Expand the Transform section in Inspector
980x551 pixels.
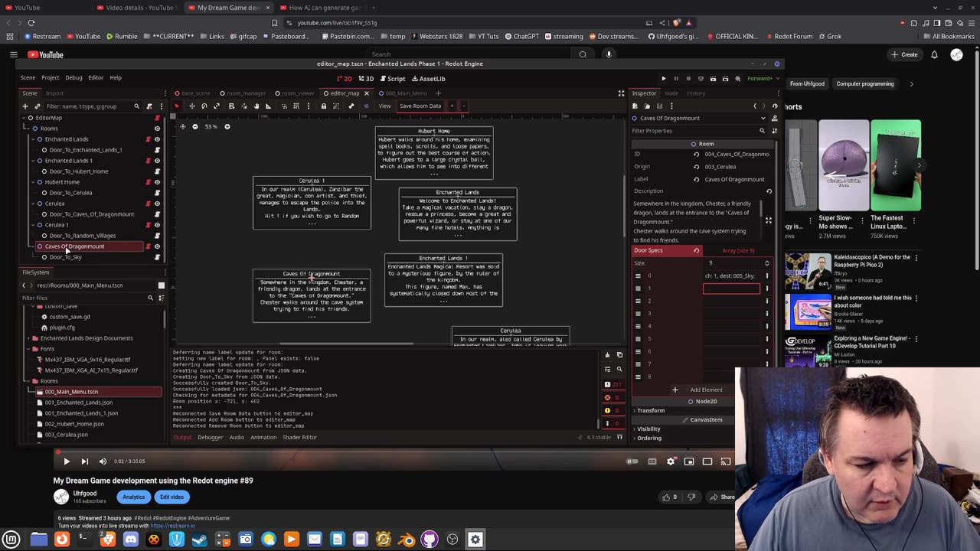(x=652, y=410)
